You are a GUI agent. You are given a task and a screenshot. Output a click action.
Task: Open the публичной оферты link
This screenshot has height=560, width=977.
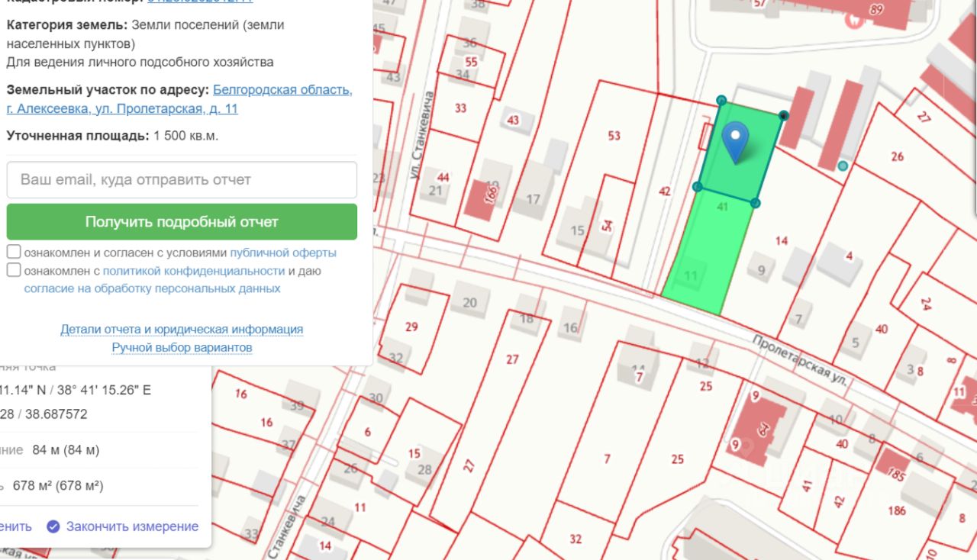(x=283, y=253)
